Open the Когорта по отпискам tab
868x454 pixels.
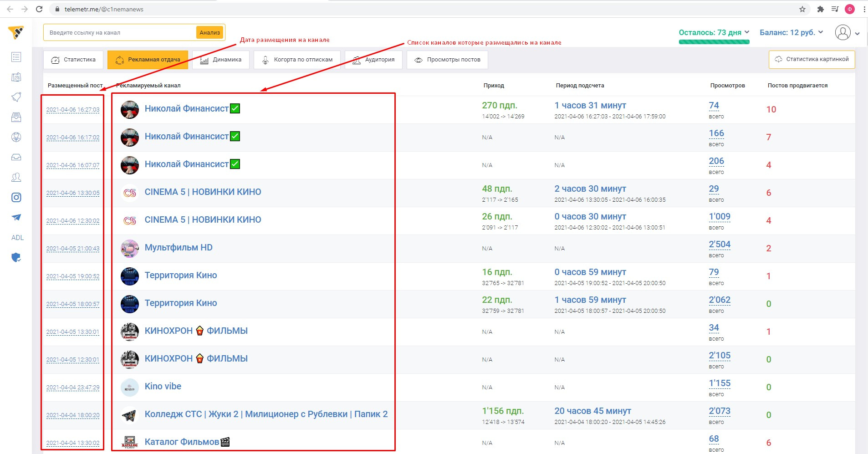(x=297, y=60)
